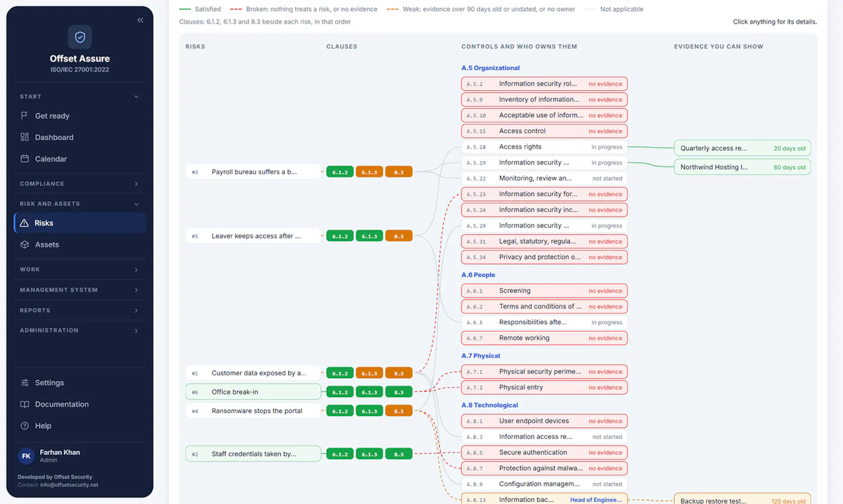Viewport: 843px width, 504px height.
Task: Open the Help question mark icon
Action: point(24,426)
